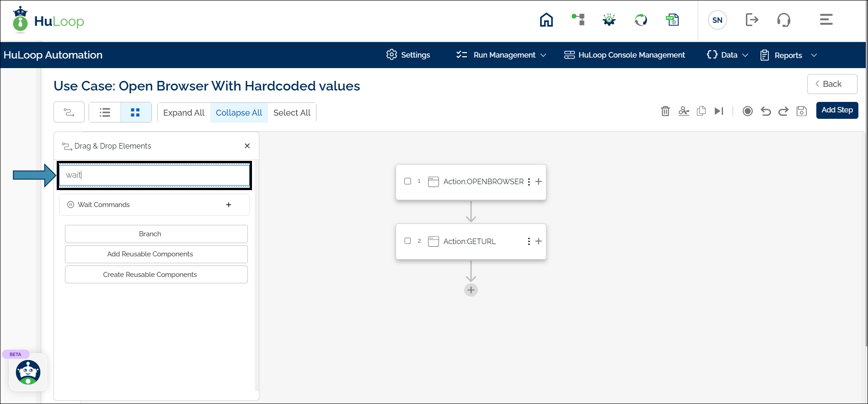This screenshot has width=868, height=404.
Task: Expand the Reports dropdown menu
Action: pyautogui.click(x=788, y=55)
